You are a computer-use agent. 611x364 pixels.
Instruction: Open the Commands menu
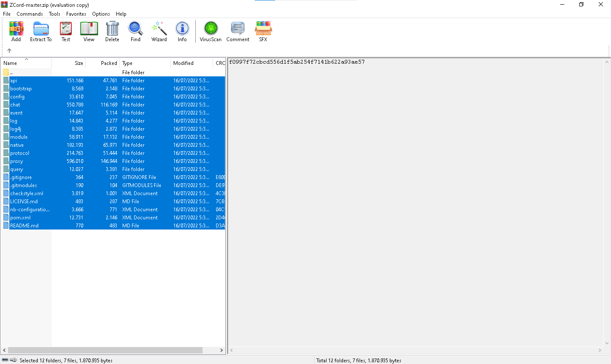point(30,14)
